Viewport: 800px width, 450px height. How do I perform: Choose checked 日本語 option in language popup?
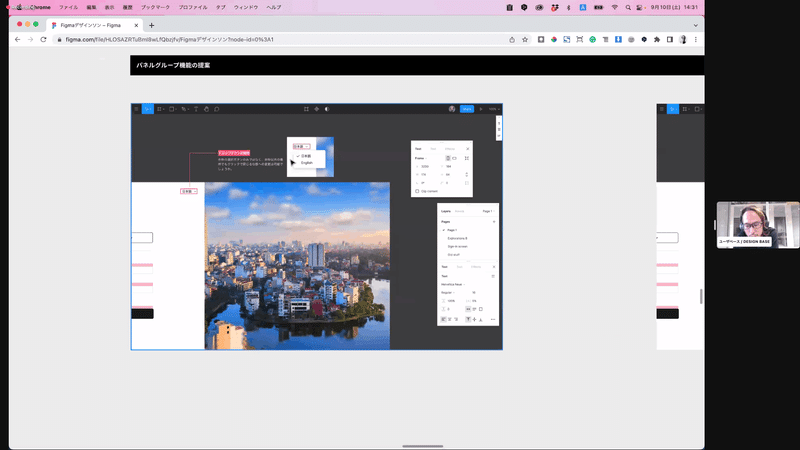305,156
